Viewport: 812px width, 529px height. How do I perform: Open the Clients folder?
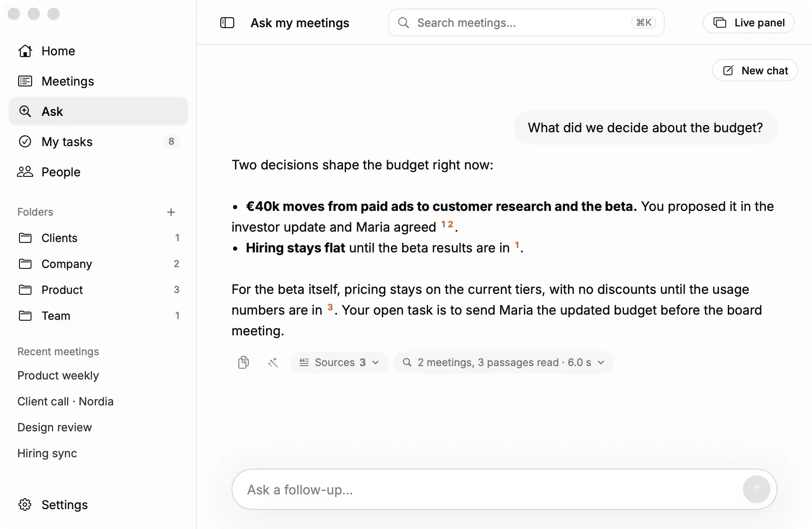point(98,238)
